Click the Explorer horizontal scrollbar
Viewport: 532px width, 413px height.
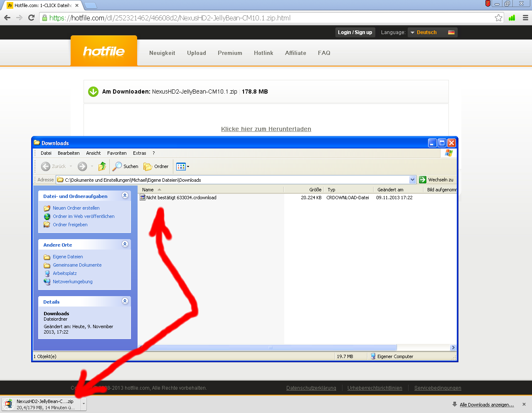coord(270,347)
